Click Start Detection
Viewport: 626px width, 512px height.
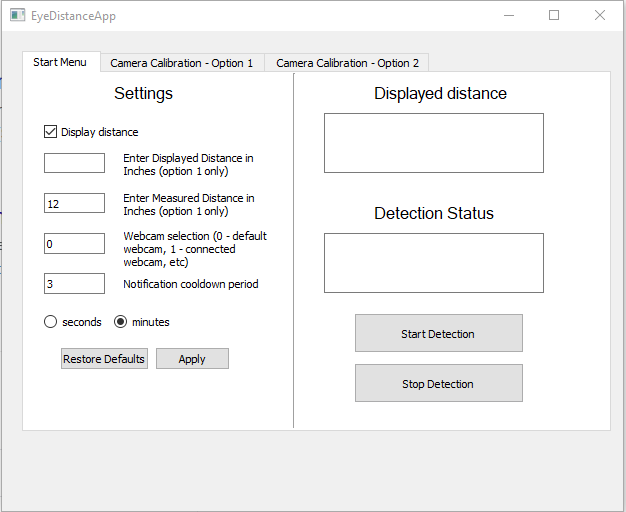(439, 333)
